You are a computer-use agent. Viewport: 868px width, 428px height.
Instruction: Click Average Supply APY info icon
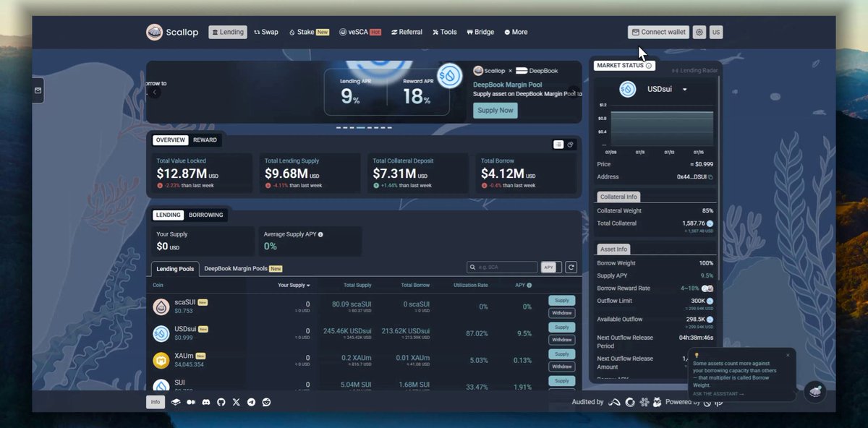pyautogui.click(x=320, y=235)
